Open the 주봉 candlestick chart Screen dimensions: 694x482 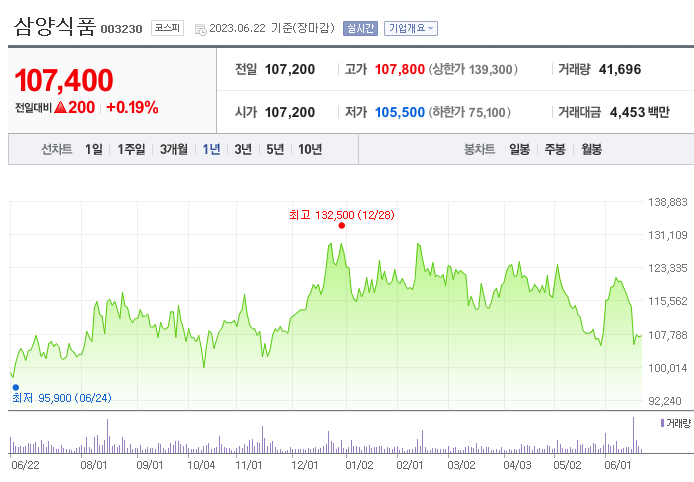(555, 150)
